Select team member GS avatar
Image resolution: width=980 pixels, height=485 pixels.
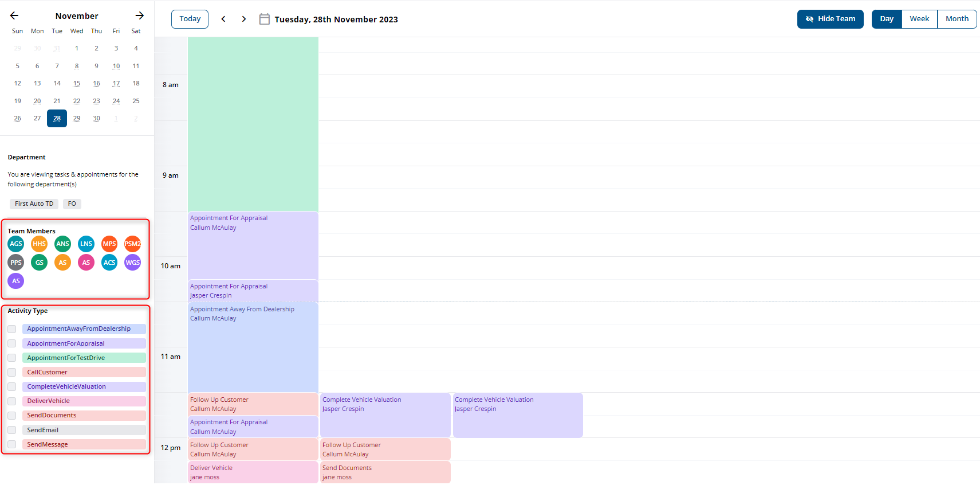(40, 263)
